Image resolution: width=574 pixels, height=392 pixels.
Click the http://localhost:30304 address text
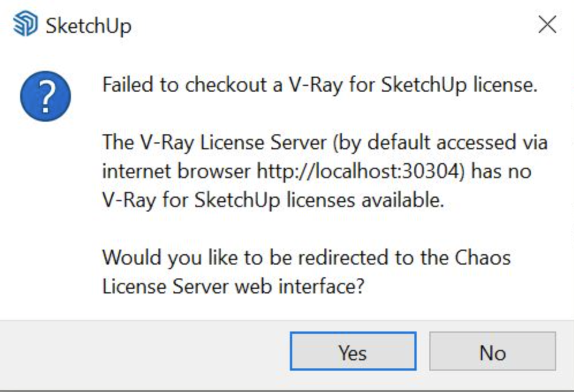pyautogui.click(x=358, y=171)
